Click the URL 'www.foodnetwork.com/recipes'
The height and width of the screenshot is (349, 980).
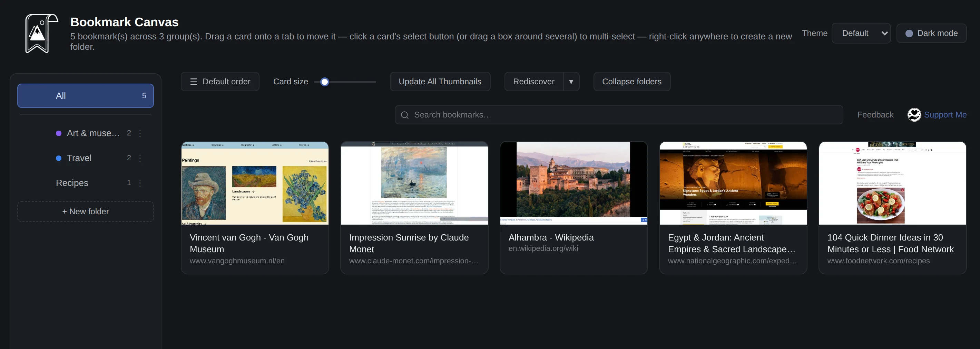[x=879, y=261]
